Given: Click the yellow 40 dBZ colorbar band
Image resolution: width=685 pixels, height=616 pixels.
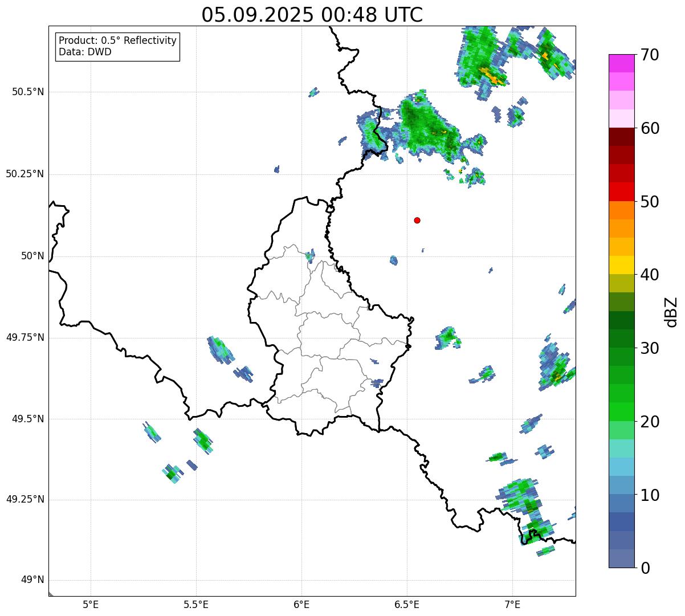Looking at the screenshot, I should pos(621,265).
